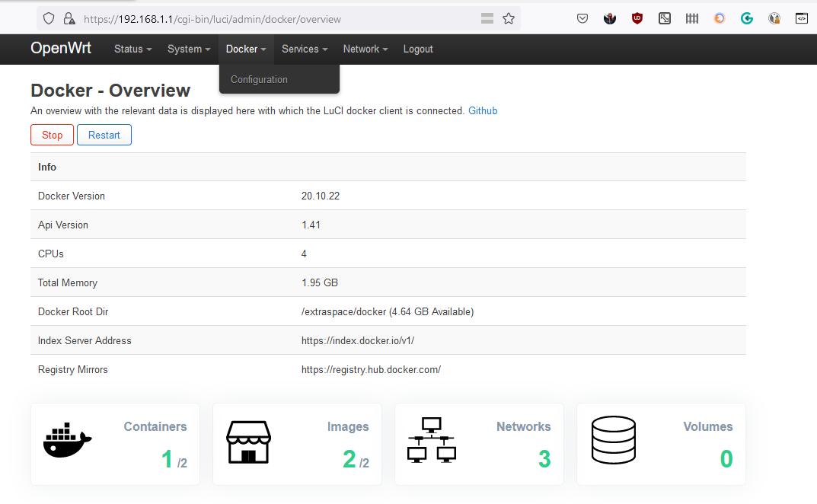Open the Pocket save icon
This screenshot has width=817, height=504.
(x=582, y=19)
